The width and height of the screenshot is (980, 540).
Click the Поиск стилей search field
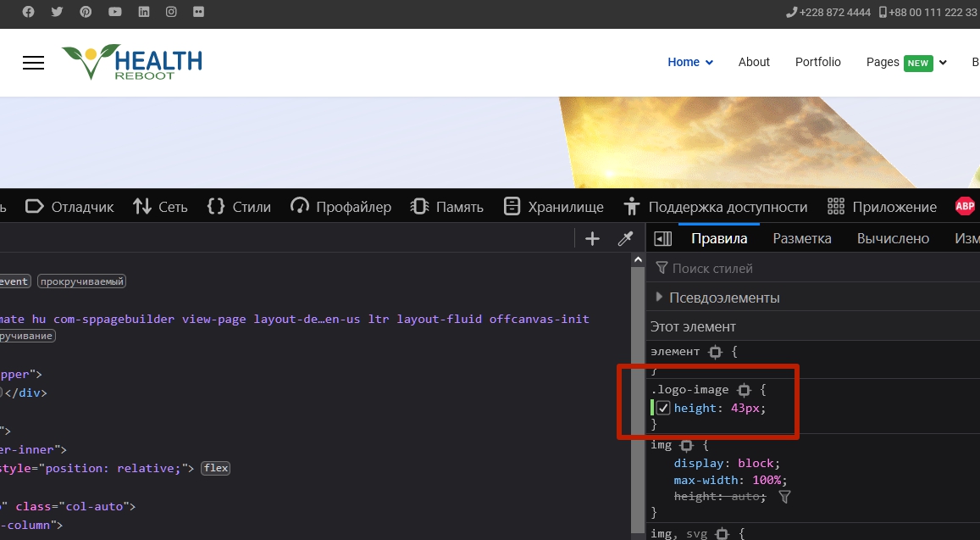coord(813,269)
